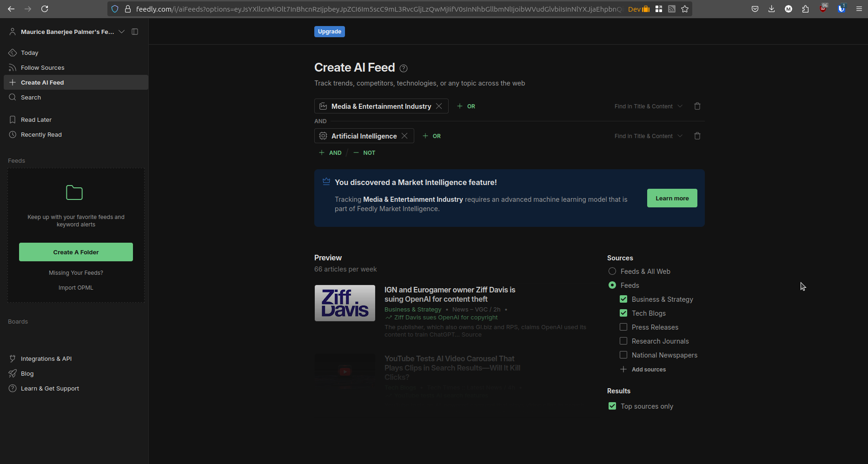Open the browser extensions puzzle icon

click(x=805, y=9)
